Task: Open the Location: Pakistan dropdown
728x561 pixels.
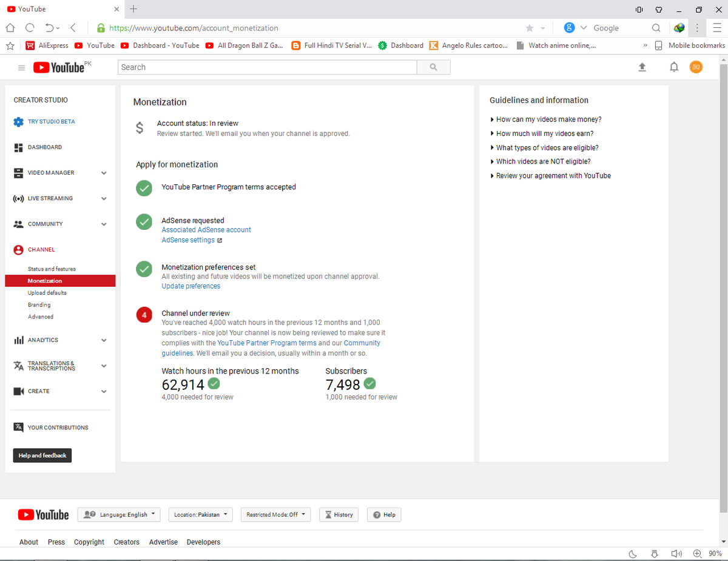Action: [x=201, y=514]
